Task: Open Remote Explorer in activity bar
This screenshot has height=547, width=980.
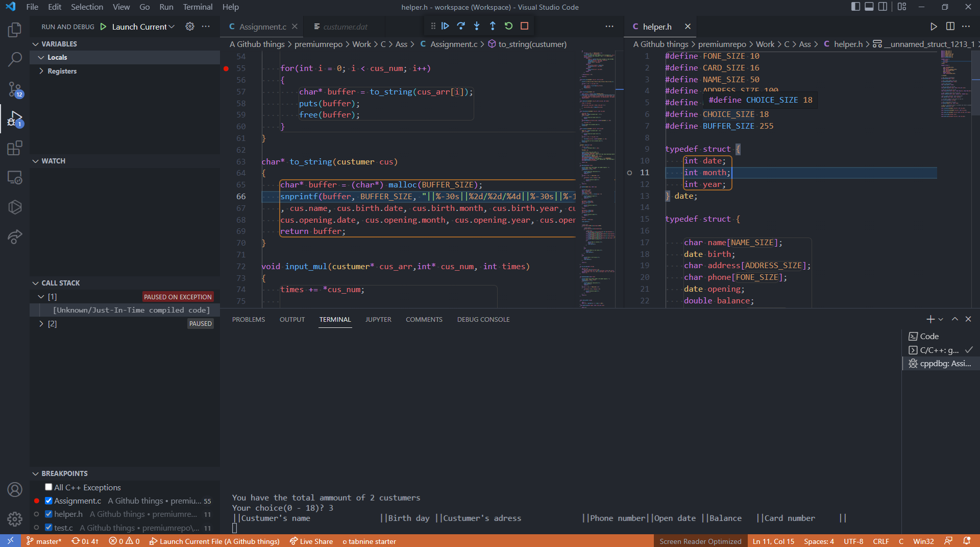Action: coord(15,178)
